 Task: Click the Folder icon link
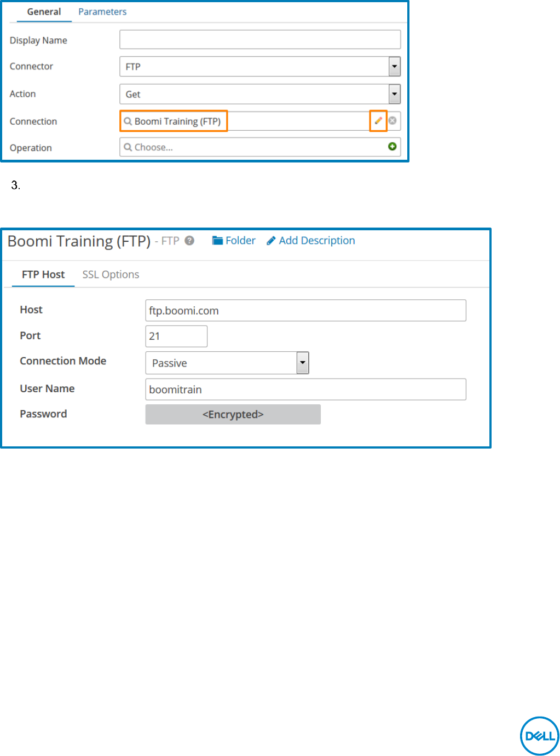(217, 241)
